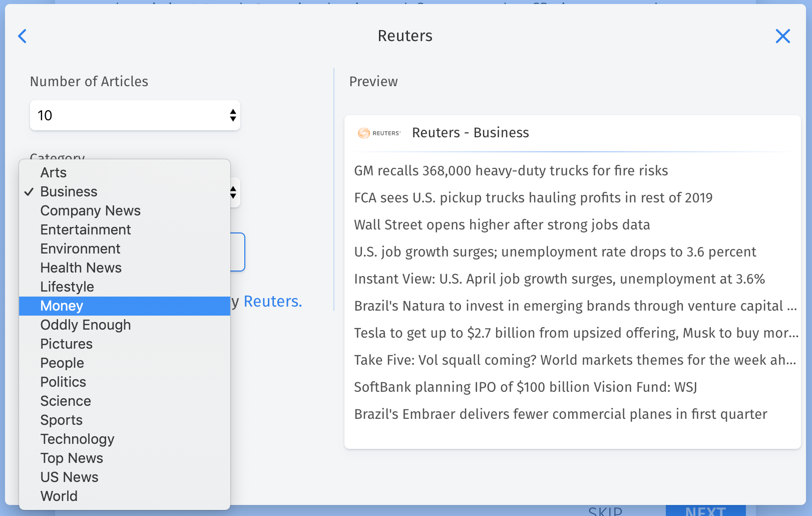Open Brazil's Embraer commercial planes headline

561,414
